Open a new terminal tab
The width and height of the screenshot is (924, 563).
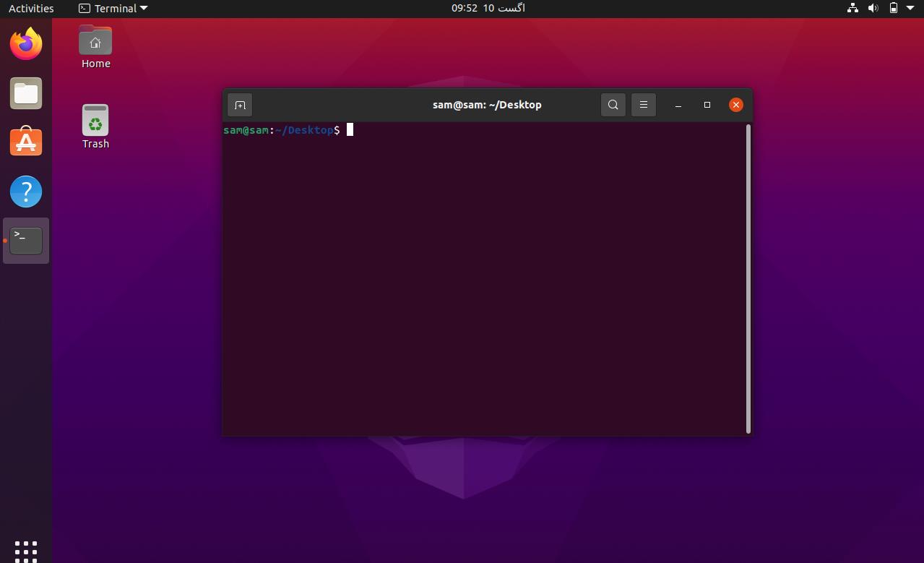point(240,104)
